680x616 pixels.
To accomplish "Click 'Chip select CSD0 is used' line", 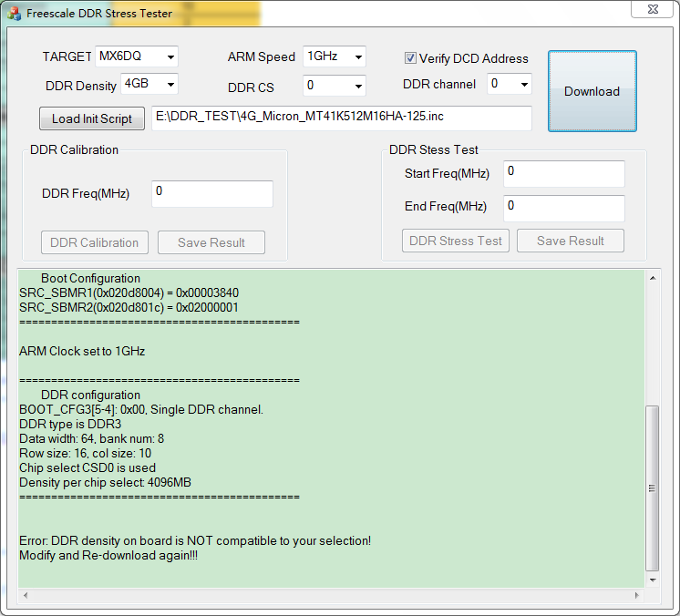I will pyautogui.click(x=88, y=467).
